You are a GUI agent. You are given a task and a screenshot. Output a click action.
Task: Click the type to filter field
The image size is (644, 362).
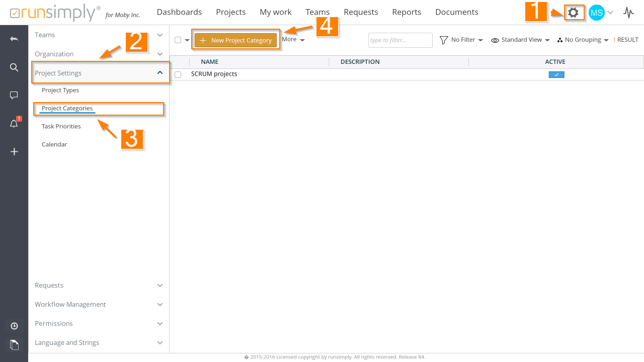click(x=400, y=40)
